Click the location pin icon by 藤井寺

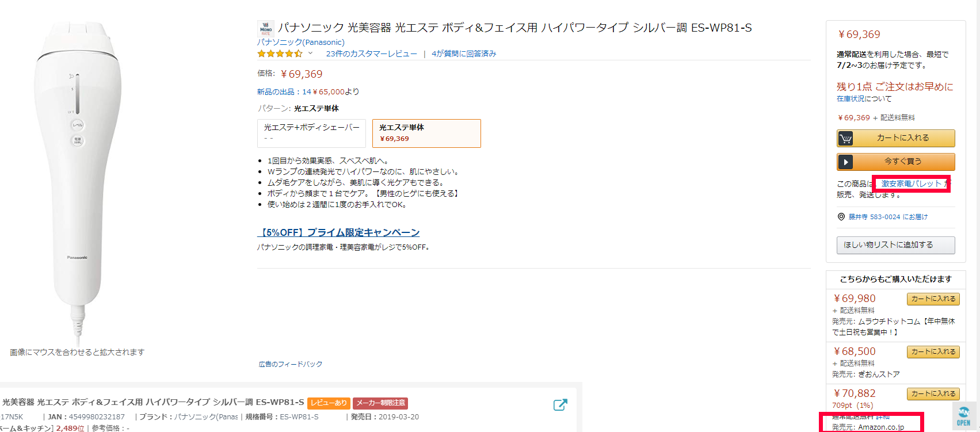coord(841,217)
